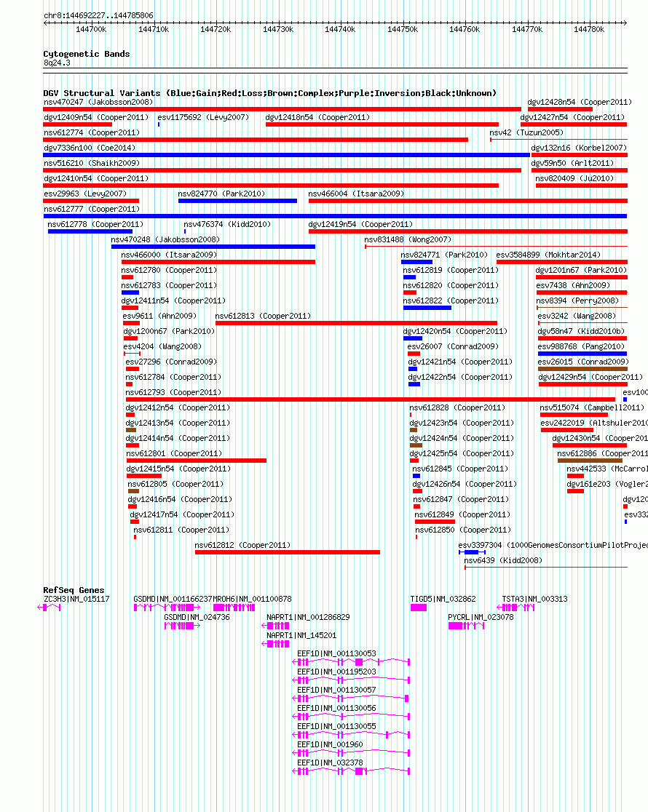
Task: Select EEF1D|NM_001130053 transcript label
Action: pyautogui.click(x=337, y=653)
